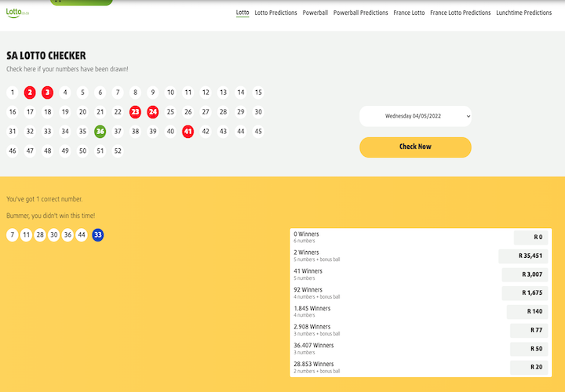Click the 'SA LOTTO CHECKER' heading
Image resolution: width=565 pixels, height=392 pixels.
(46, 56)
